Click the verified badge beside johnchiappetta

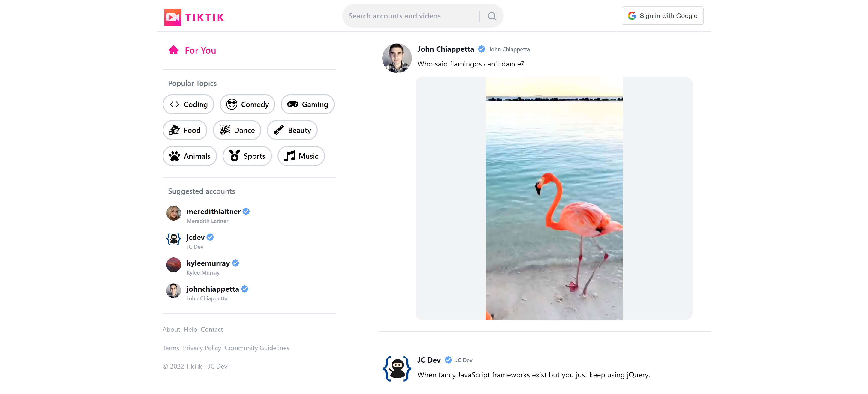[x=245, y=289]
